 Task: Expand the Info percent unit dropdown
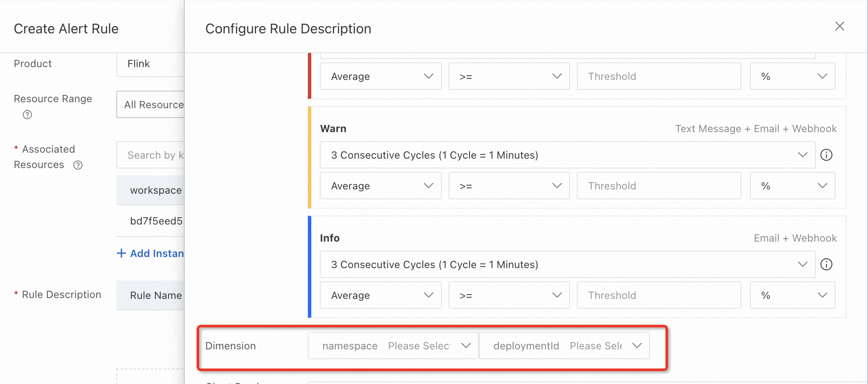point(792,295)
